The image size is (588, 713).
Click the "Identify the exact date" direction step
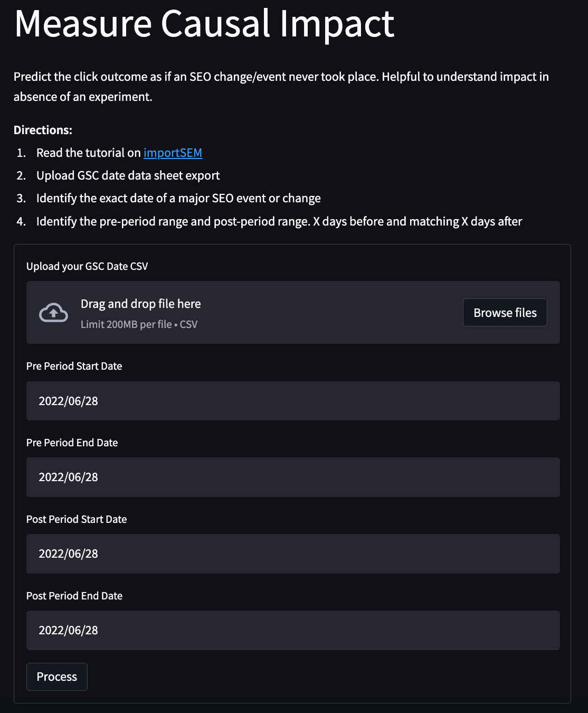[x=178, y=198]
